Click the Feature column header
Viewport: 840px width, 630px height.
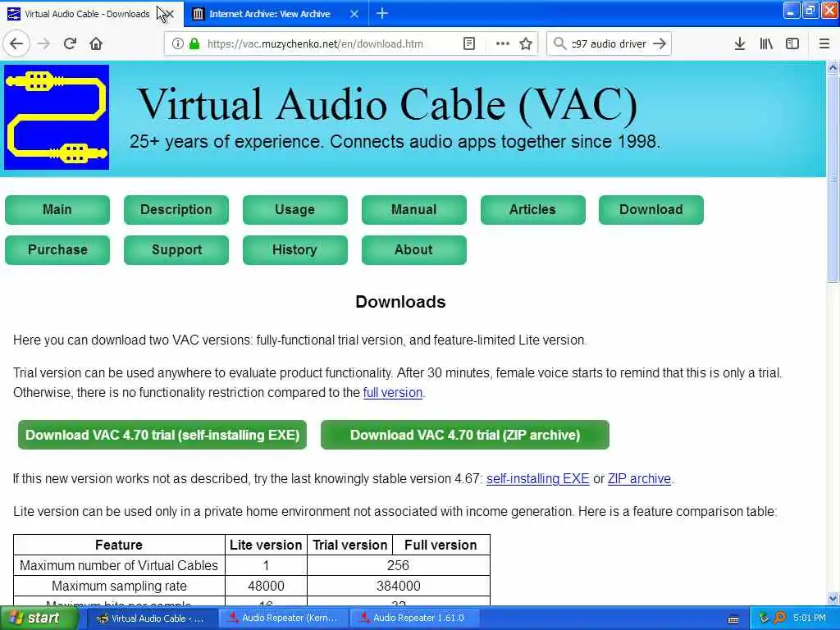pyautogui.click(x=119, y=545)
